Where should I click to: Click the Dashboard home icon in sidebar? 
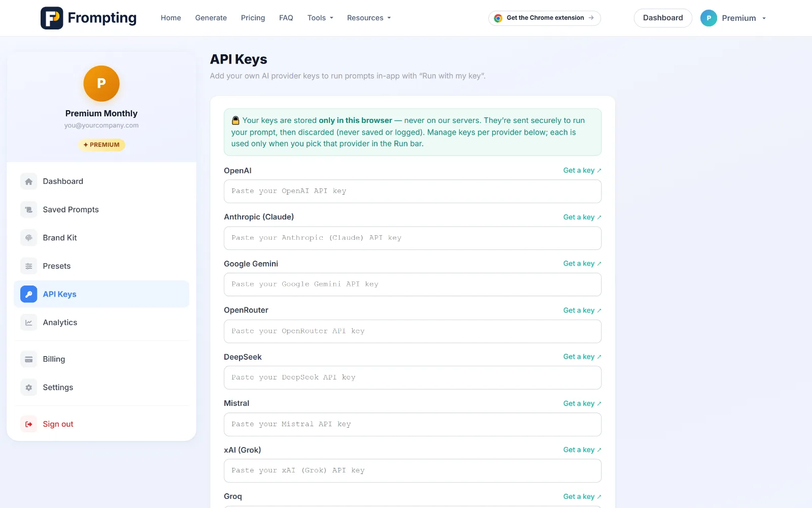click(x=29, y=181)
